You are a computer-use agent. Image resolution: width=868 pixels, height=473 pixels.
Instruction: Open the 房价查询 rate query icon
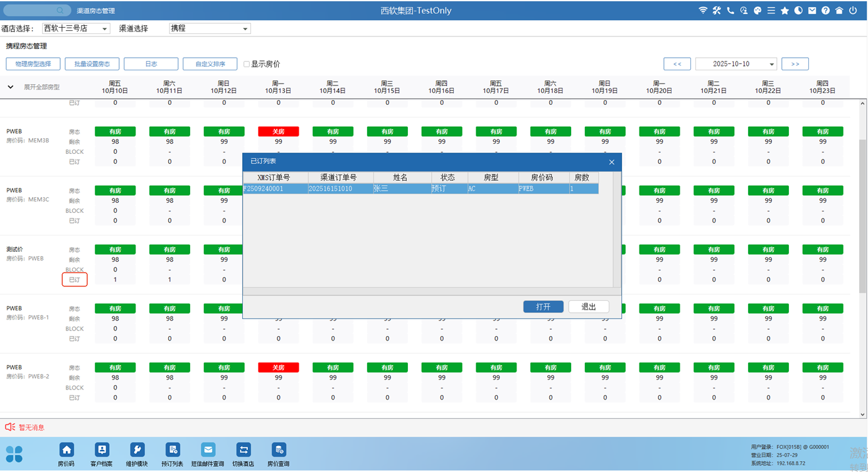pyautogui.click(x=279, y=450)
